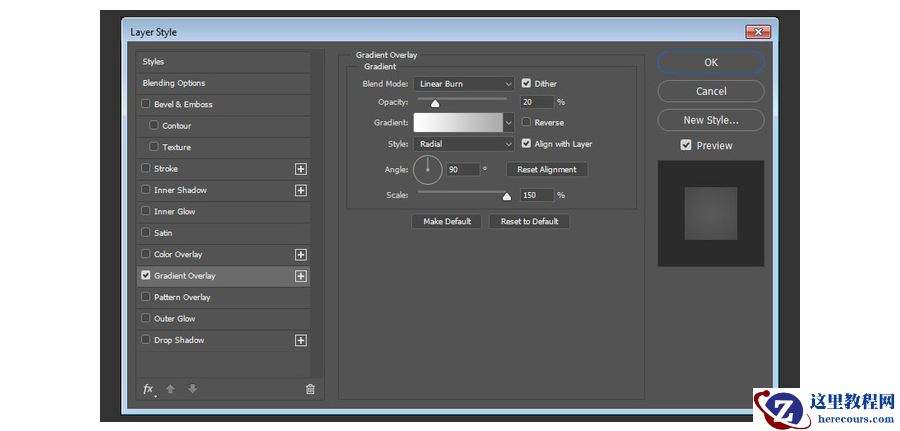Move effect up arrow icon
The width and height of the screenshot is (900, 431).
tap(170, 389)
